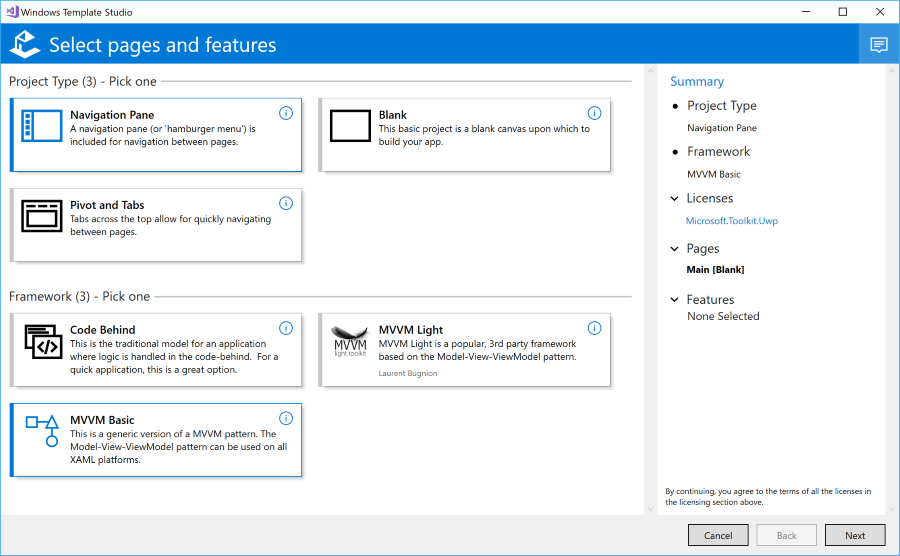This screenshot has height=556, width=900.
Task: Click main panel scrollbar up arrow
Action: (650, 71)
